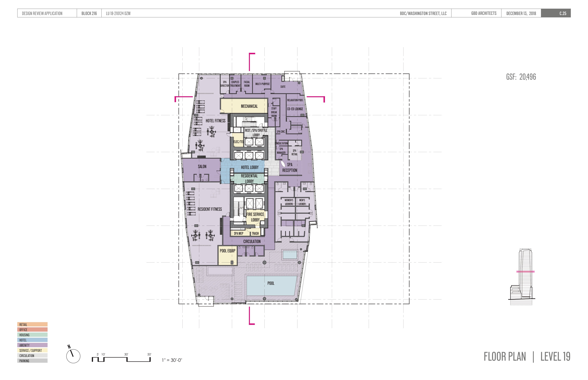
Task: Select the SERVICE / SUPPORT legend swatch
Action: 32,350
